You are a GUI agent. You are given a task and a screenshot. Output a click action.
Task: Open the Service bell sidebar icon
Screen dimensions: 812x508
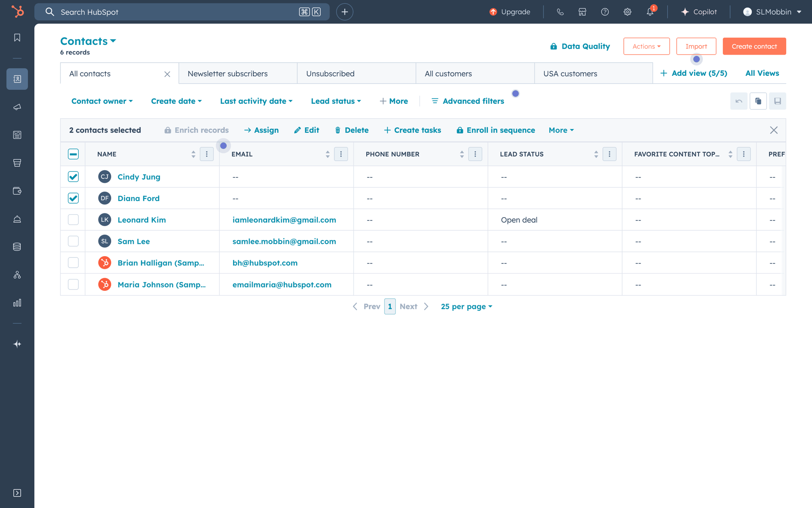[x=17, y=219]
